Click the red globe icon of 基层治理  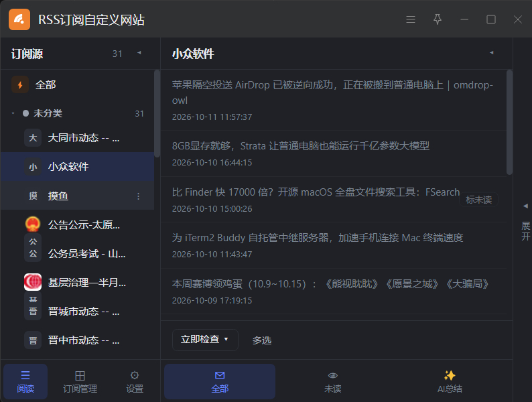pyautogui.click(x=33, y=282)
